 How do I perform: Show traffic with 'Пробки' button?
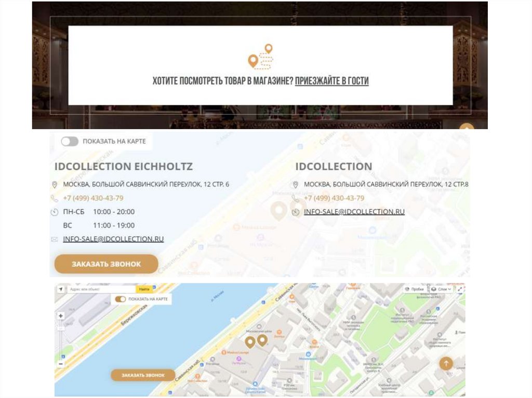[x=415, y=289]
